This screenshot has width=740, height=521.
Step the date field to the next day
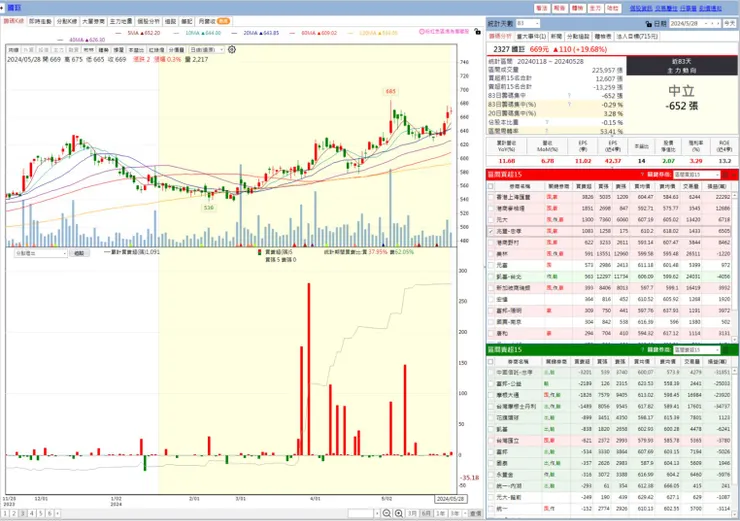click(718, 23)
